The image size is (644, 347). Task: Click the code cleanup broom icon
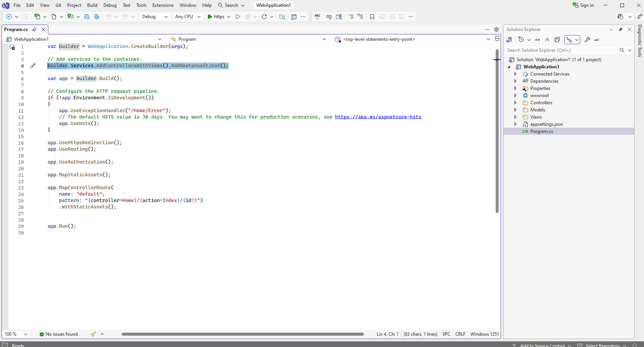click(93, 334)
